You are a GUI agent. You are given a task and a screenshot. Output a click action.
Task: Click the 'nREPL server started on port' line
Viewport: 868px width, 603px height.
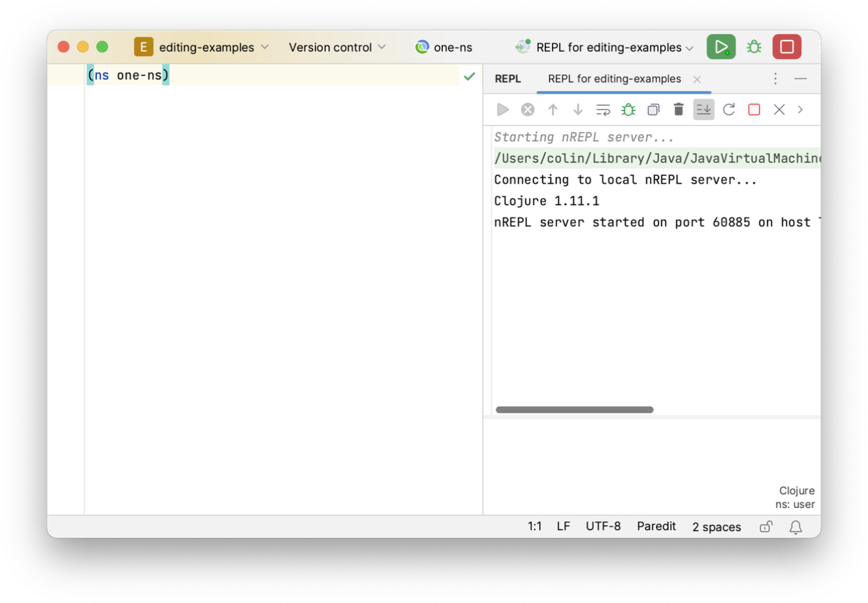(656, 222)
